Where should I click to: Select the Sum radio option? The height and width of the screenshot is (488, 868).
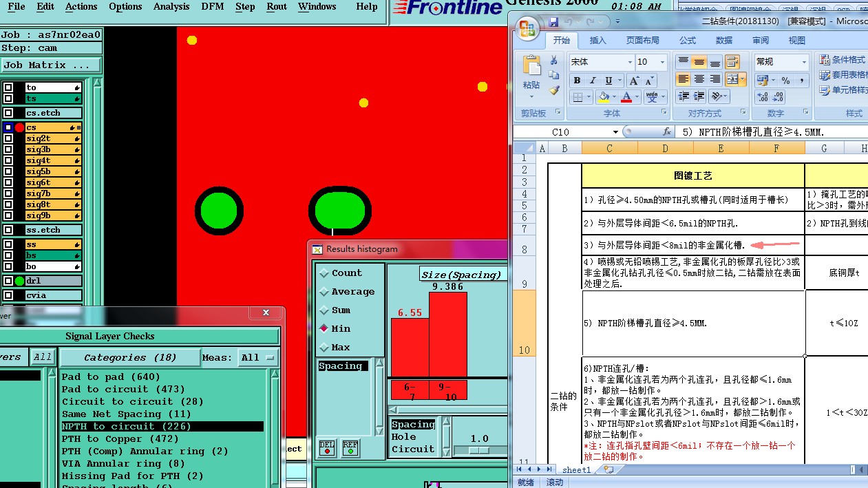pyautogui.click(x=324, y=310)
